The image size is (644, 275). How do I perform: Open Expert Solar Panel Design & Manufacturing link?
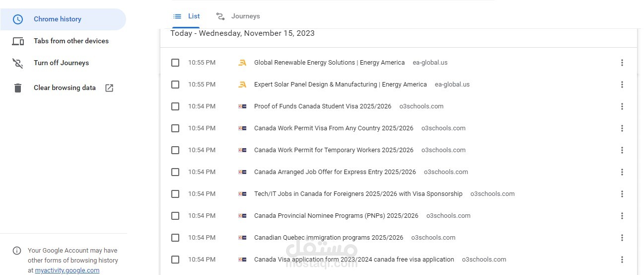point(340,85)
